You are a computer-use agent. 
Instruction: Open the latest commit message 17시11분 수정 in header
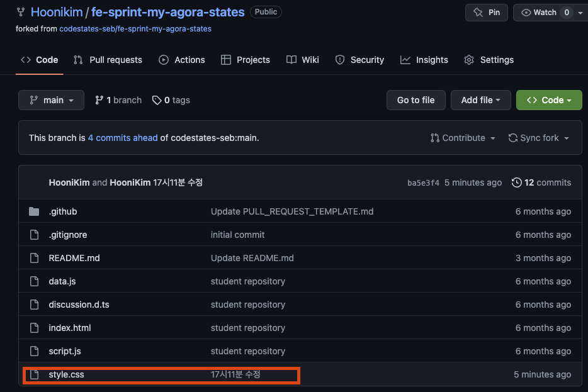click(178, 182)
